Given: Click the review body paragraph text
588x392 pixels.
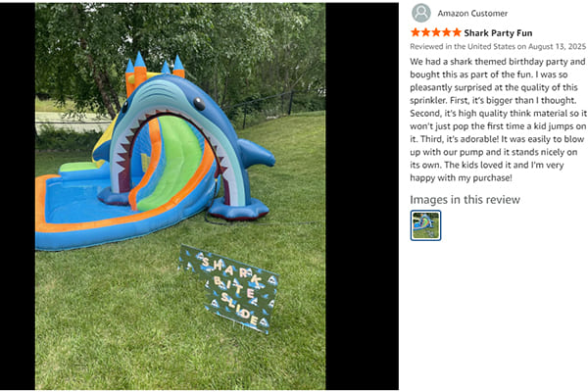Looking at the screenshot, I should (498, 120).
